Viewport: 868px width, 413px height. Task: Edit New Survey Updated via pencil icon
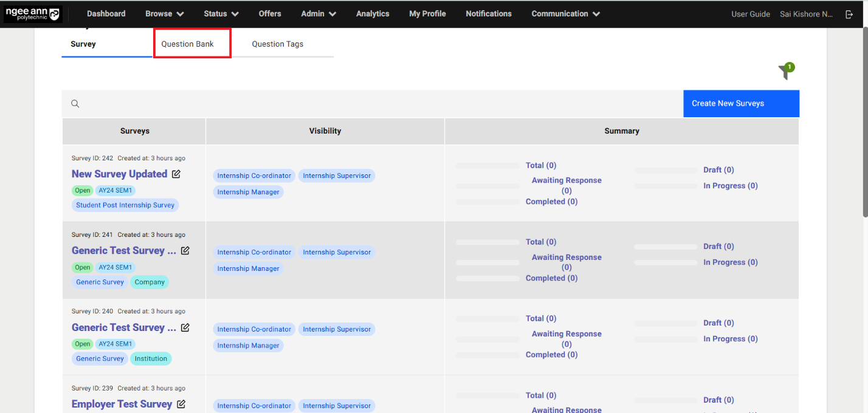click(176, 174)
